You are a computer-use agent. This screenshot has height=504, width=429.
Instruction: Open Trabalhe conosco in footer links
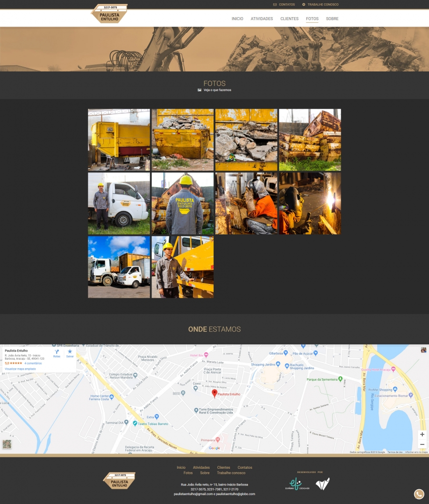tap(231, 473)
